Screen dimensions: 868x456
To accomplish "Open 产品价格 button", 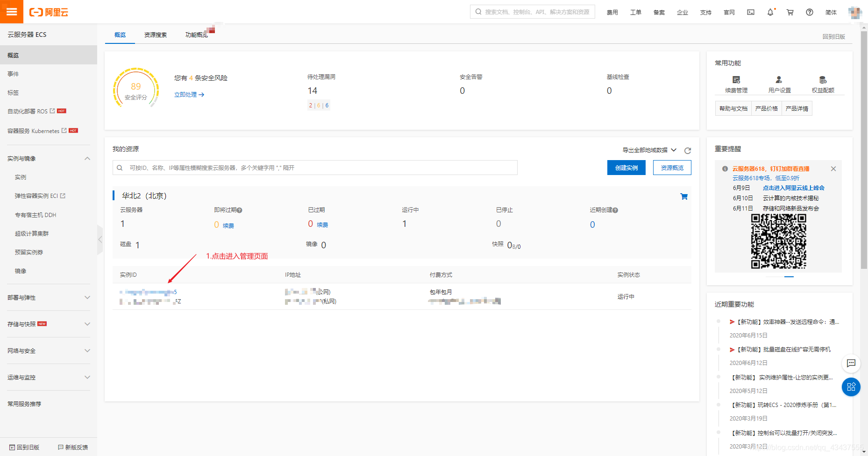I will [x=767, y=108].
